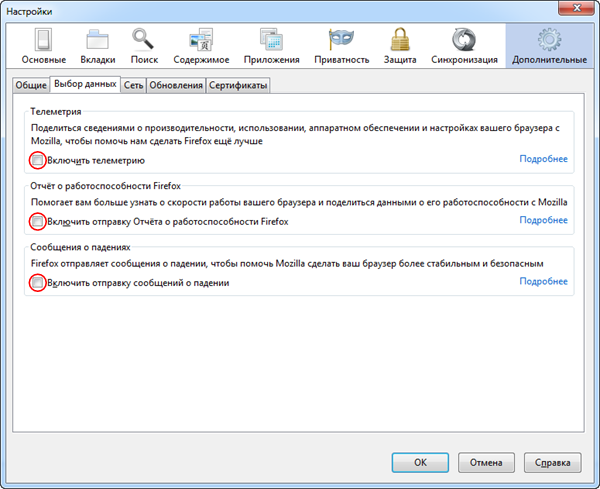
Task: Open the Сертификаты tab
Action: coord(238,85)
